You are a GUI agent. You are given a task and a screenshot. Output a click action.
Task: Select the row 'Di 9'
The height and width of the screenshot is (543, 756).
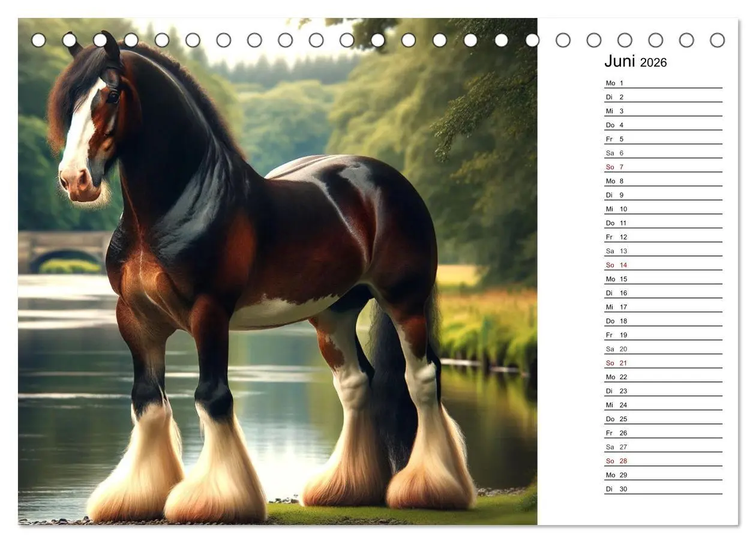pyautogui.click(x=663, y=195)
